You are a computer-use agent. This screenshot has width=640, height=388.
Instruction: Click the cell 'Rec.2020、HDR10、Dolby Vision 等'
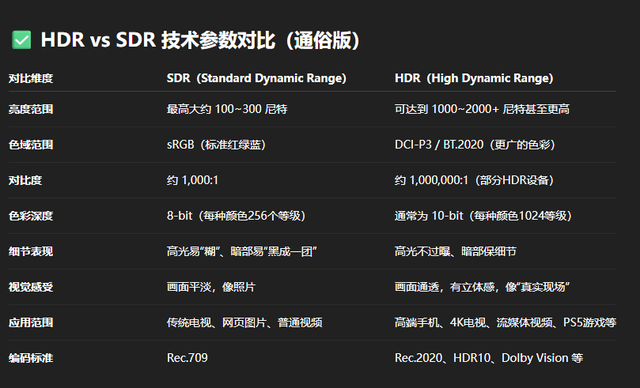(489, 358)
